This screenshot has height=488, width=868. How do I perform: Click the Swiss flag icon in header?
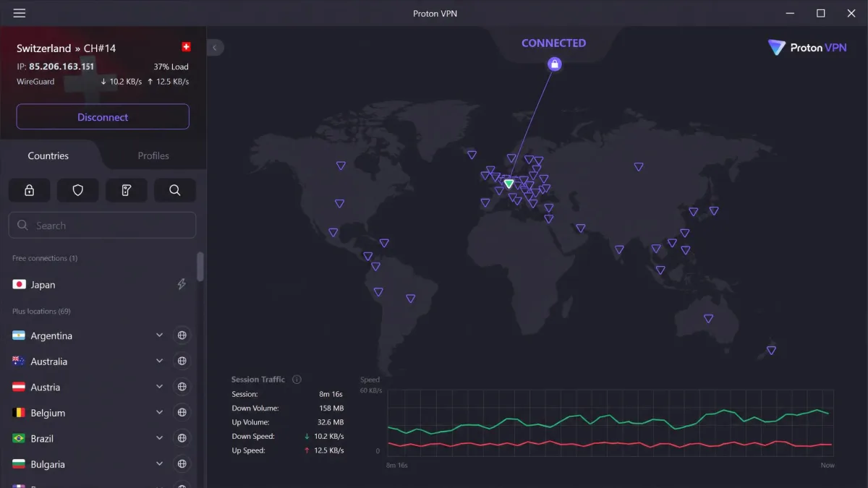pos(186,47)
